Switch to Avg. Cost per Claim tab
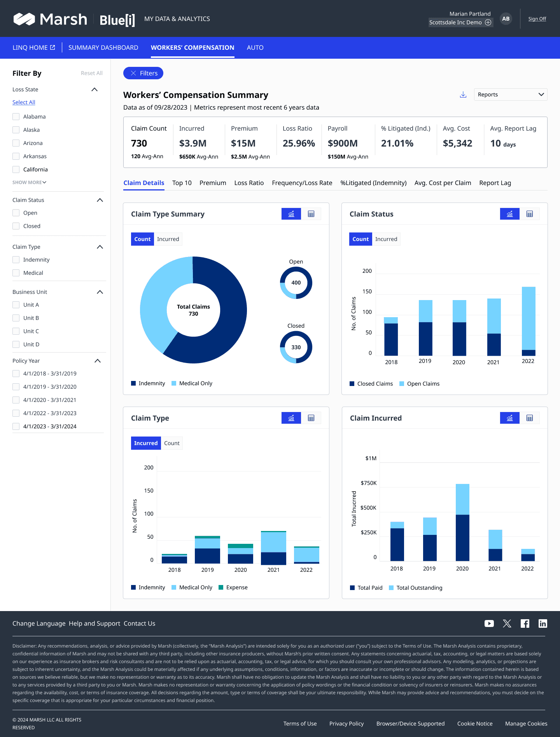560x737 pixels. coord(443,183)
